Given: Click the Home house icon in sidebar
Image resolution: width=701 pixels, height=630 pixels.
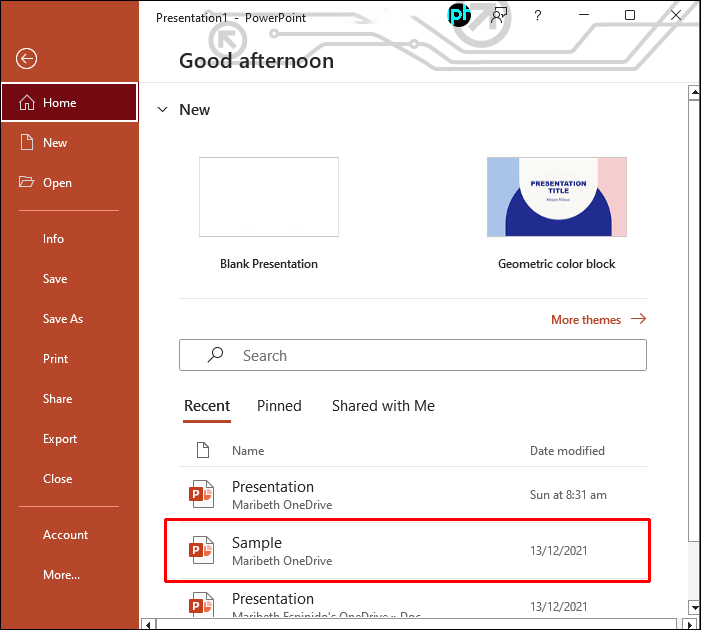Looking at the screenshot, I should click(x=27, y=102).
